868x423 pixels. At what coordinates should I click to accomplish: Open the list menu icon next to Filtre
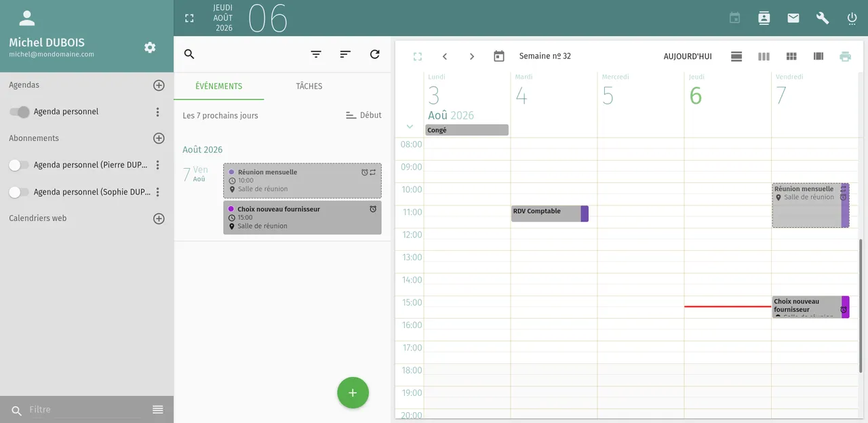tap(158, 409)
